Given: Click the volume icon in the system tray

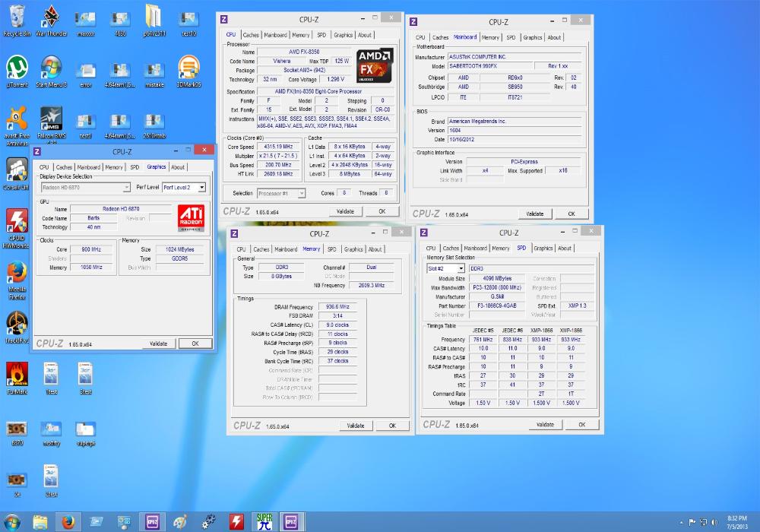Looking at the screenshot, I should (714, 522).
